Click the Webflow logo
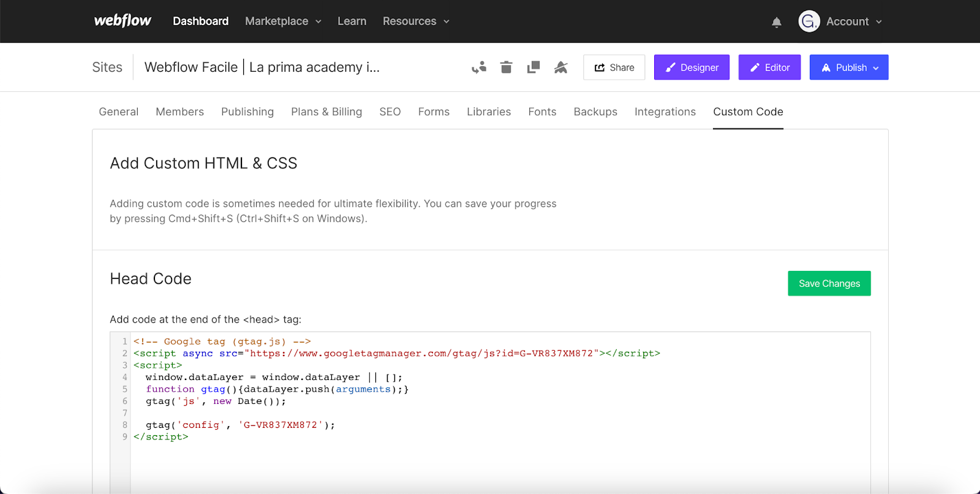This screenshot has width=980, height=494. click(123, 21)
